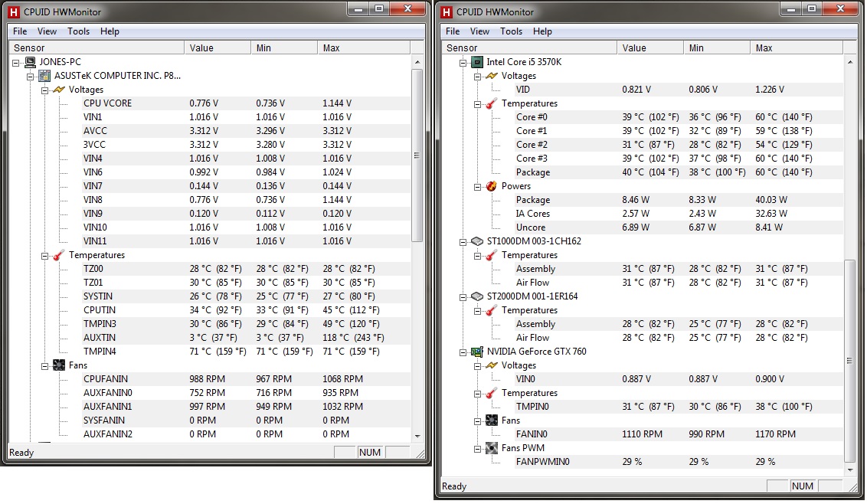This screenshot has width=867, height=504.
Task: Click the Voltages lightning icon under ASUSTeK
Action: point(59,90)
